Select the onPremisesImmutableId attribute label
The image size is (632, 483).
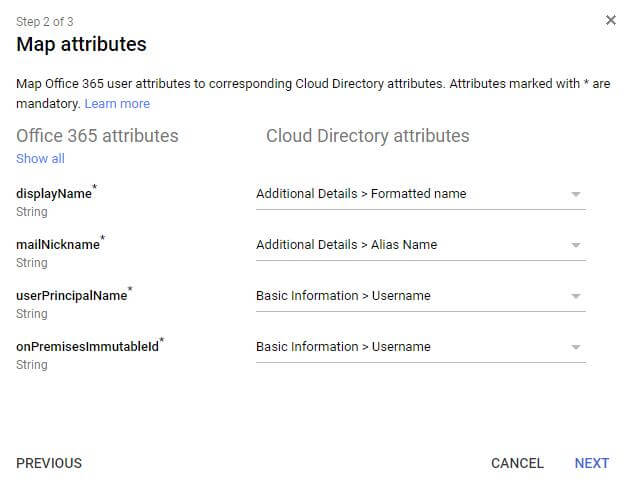pos(88,347)
